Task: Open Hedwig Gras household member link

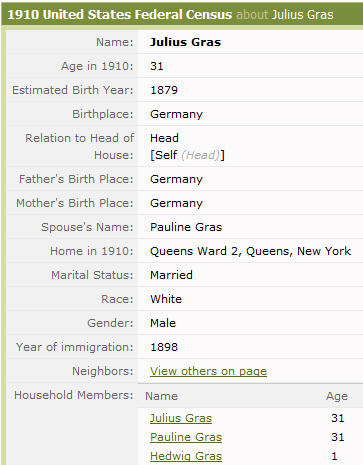Action: tap(186, 456)
